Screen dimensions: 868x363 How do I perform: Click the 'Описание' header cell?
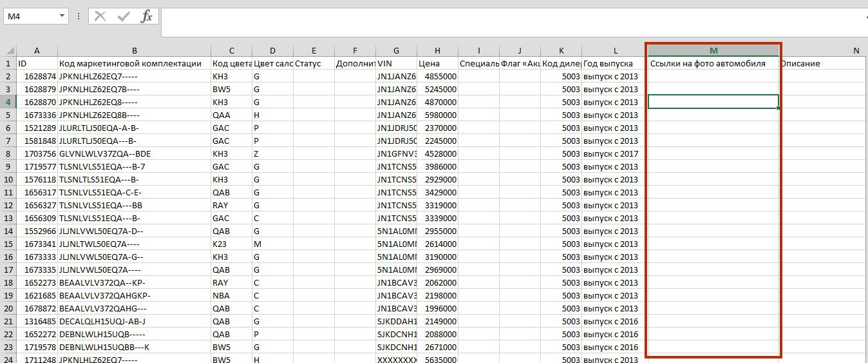823,63
